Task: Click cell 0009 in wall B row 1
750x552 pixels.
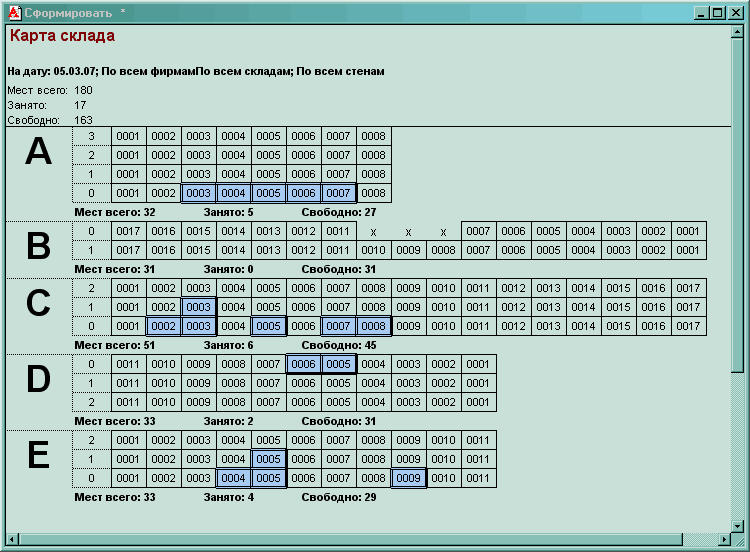Action: [x=408, y=250]
